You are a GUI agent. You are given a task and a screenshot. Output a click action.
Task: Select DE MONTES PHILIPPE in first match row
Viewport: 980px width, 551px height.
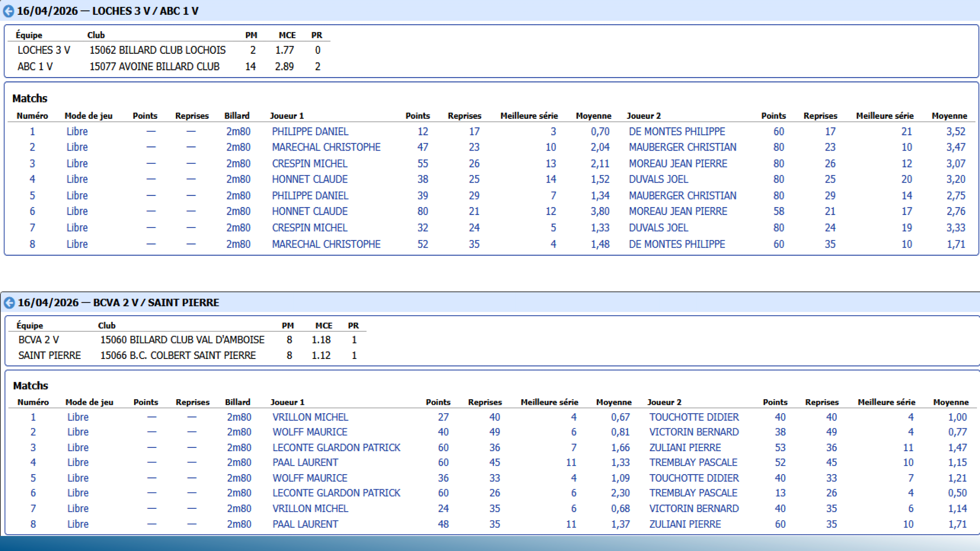click(x=676, y=132)
